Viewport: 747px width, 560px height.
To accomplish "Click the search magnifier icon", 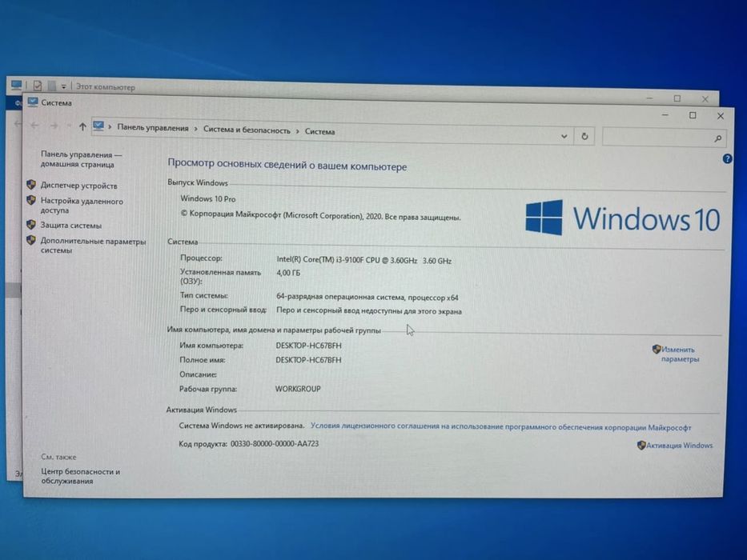I will click(x=718, y=138).
